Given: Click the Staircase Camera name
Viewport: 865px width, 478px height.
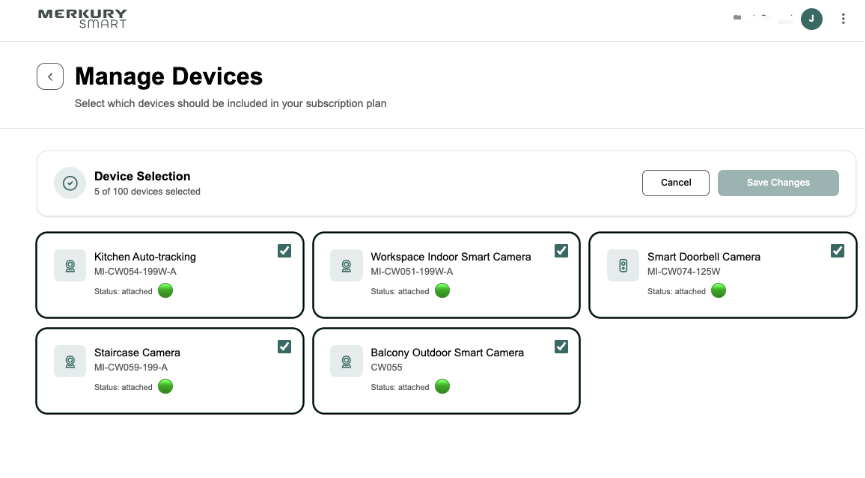Looking at the screenshot, I should 137,353.
